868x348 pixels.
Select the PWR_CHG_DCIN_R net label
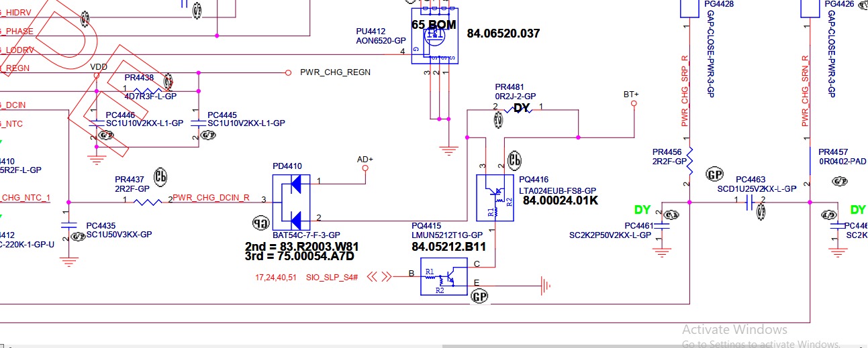(211, 198)
